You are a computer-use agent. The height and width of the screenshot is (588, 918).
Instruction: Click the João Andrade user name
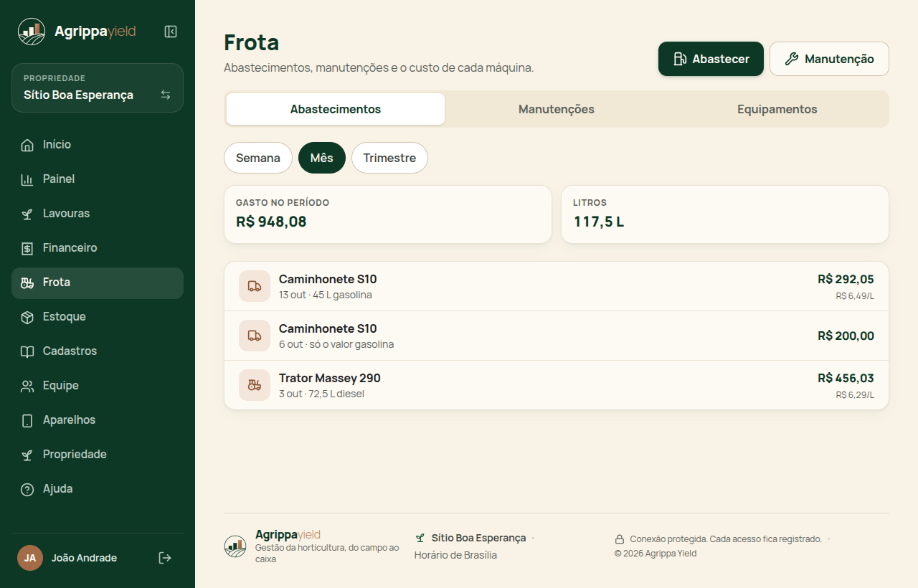84,558
